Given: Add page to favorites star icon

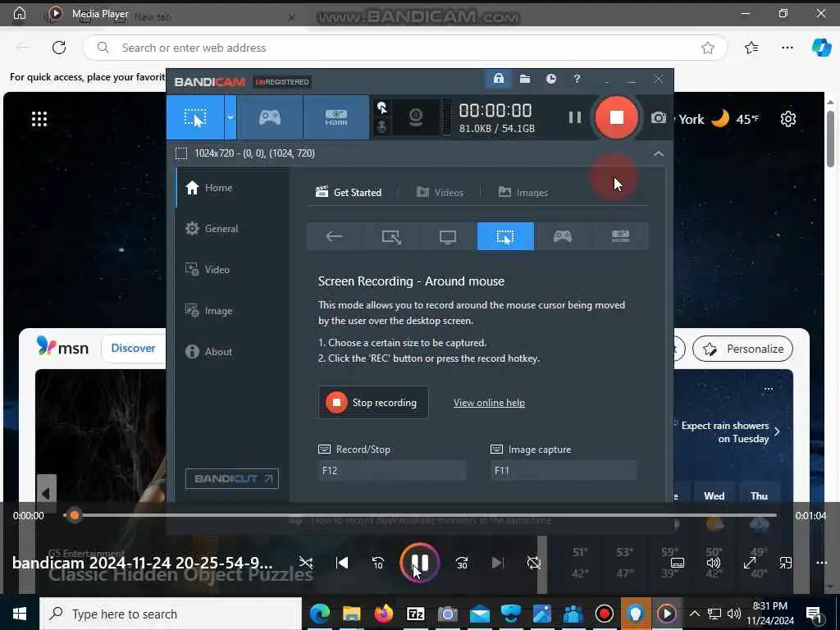Looking at the screenshot, I should (708, 48).
